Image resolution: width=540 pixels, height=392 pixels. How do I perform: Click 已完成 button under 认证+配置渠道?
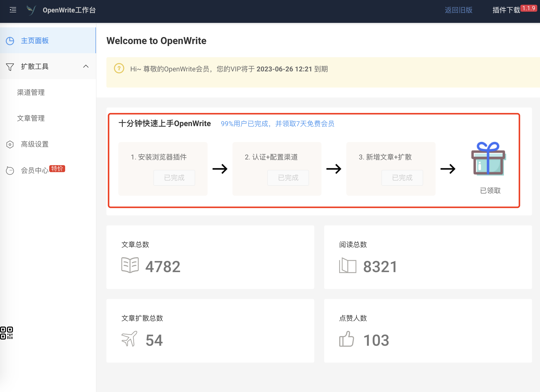tap(288, 178)
